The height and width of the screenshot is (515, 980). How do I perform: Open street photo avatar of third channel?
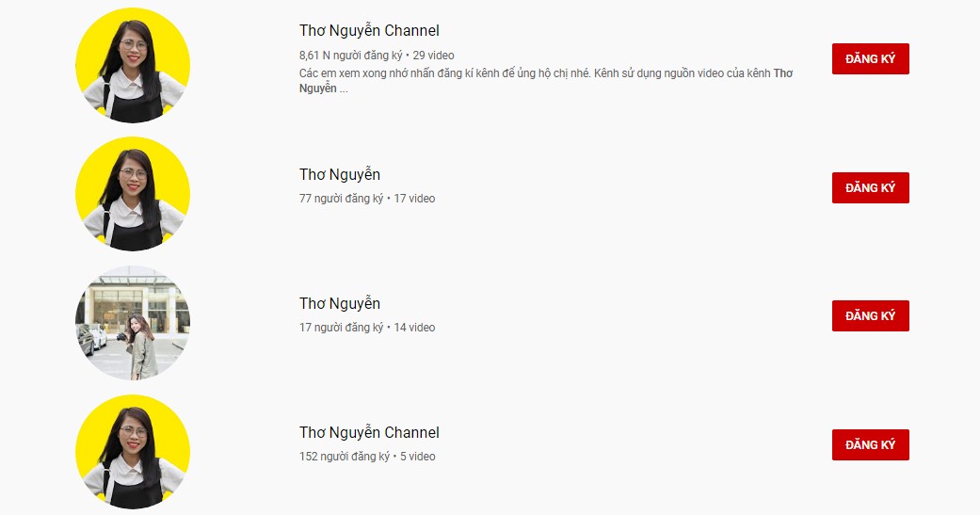point(133,323)
